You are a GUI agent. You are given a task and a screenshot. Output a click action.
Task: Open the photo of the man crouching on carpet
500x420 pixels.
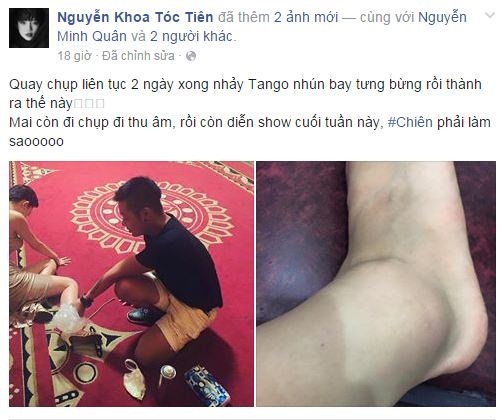pos(131,284)
